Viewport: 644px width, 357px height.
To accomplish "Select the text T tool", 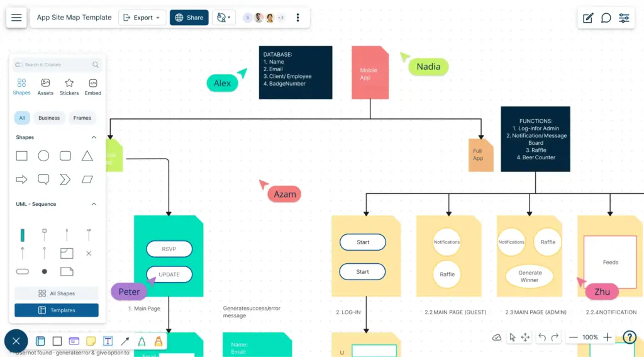I will click(108, 341).
